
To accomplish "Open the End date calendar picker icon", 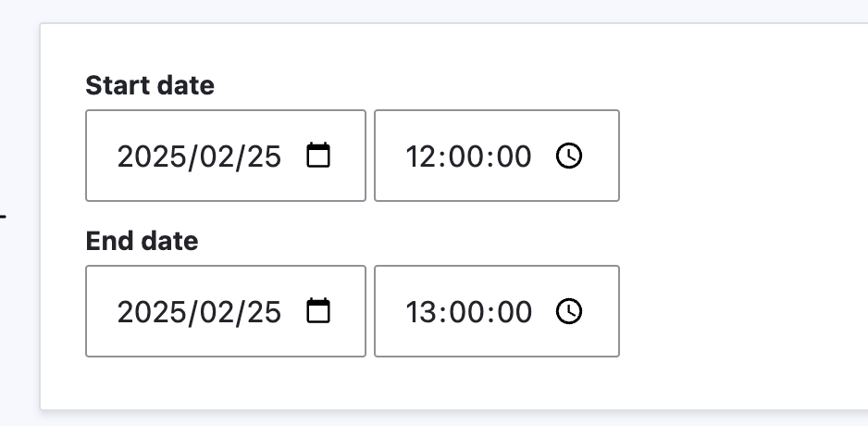I will 318,311.
